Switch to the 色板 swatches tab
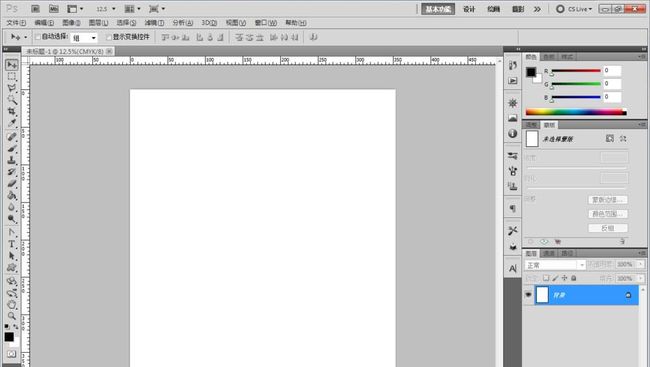This screenshot has width=650, height=367. coord(549,57)
